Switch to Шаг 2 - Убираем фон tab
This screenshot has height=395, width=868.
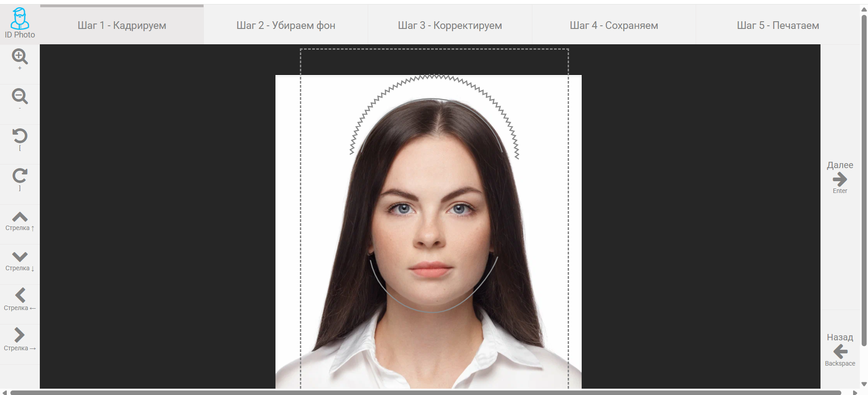(x=285, y=25)
